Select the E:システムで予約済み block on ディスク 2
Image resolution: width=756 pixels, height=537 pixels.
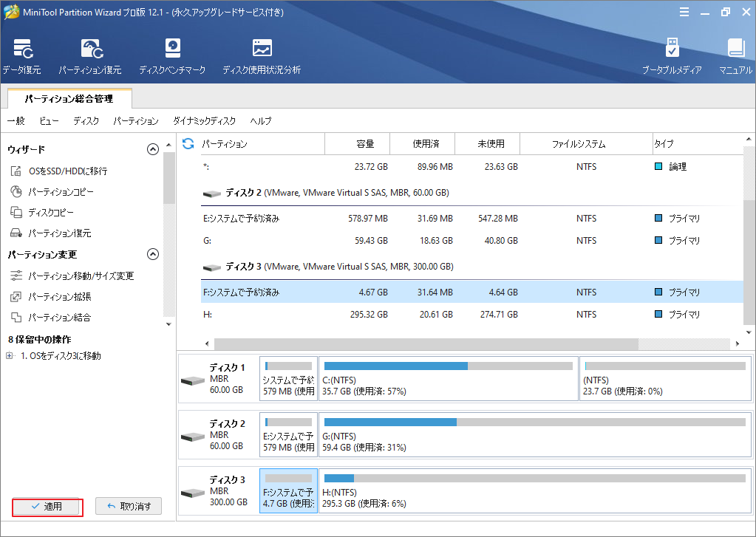point(288,435)
